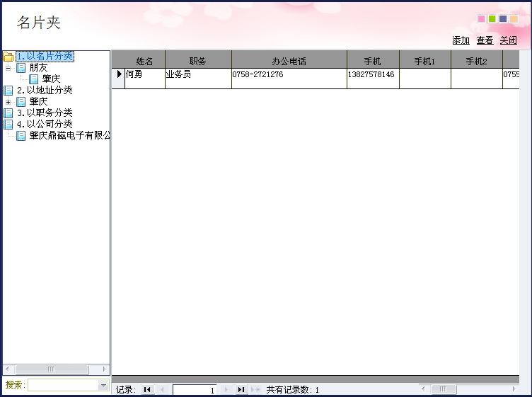Select 肇庆 under 朋友
The height and width of the screenshot is (397, 532).
(x=51, y=79)
